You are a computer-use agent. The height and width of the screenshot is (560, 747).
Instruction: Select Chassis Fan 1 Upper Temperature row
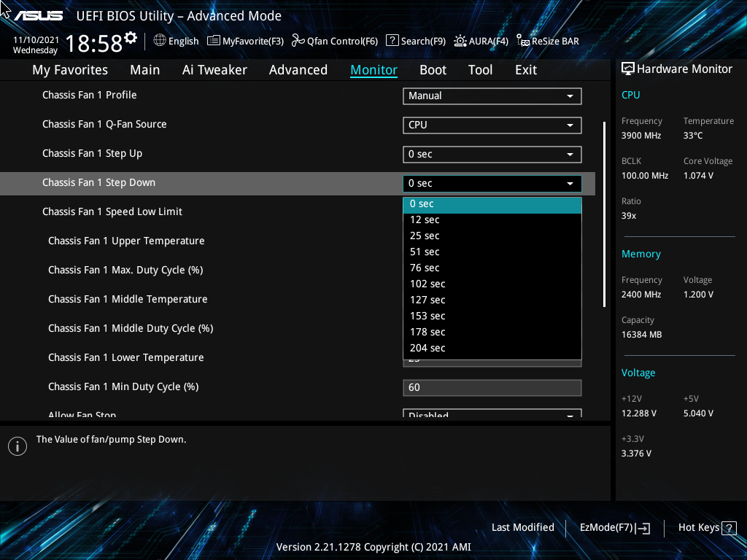pos(126,241)
